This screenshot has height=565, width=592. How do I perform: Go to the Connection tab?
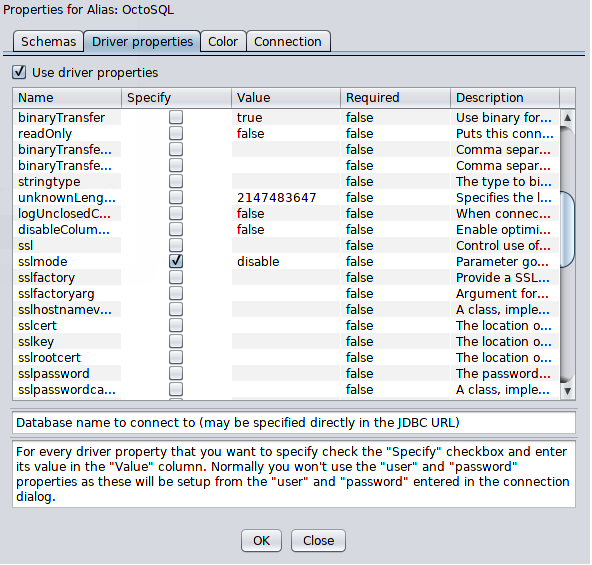click(288, 41)
